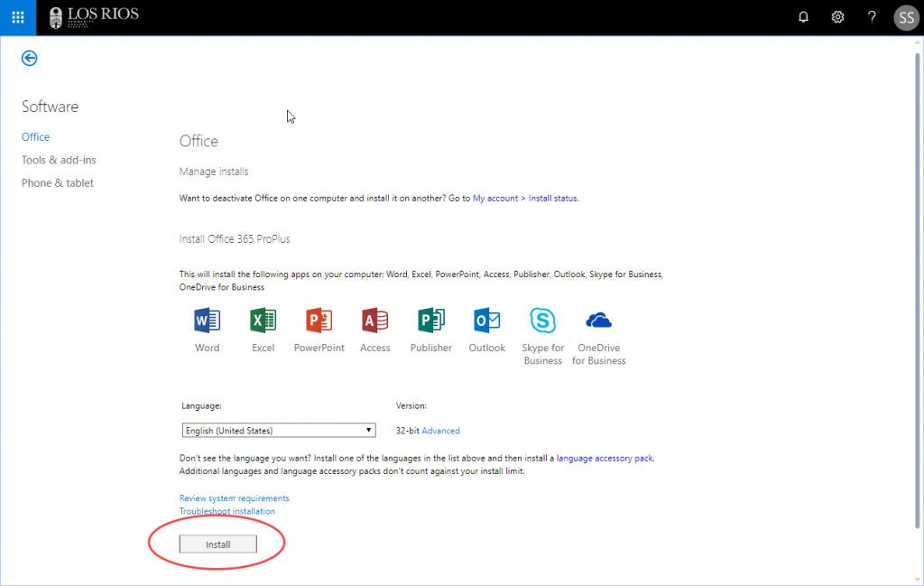Image resolution: width=924 pixels, height=586 pixels.
Task: Open the help question mark
Action: 872,17
